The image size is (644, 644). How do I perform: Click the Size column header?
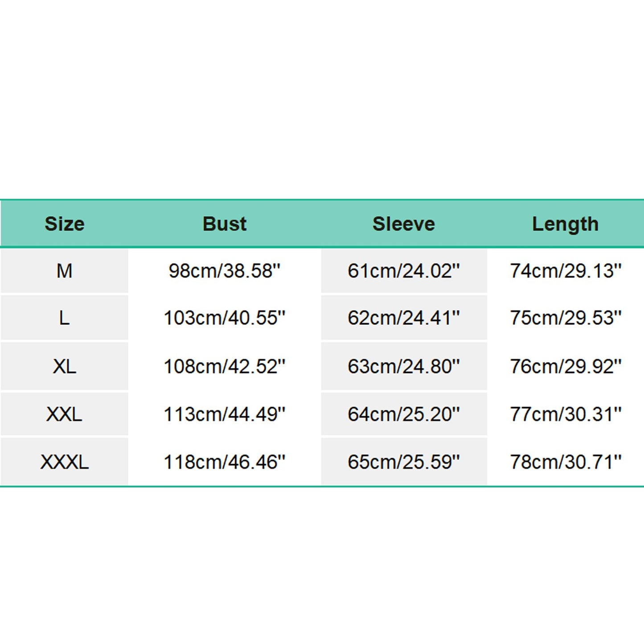[x=64, y=224]
